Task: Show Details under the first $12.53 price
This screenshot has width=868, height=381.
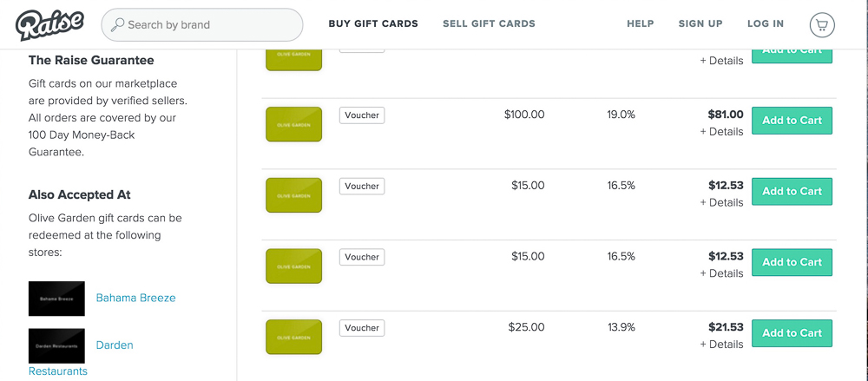Action: (x=721, y=203)
